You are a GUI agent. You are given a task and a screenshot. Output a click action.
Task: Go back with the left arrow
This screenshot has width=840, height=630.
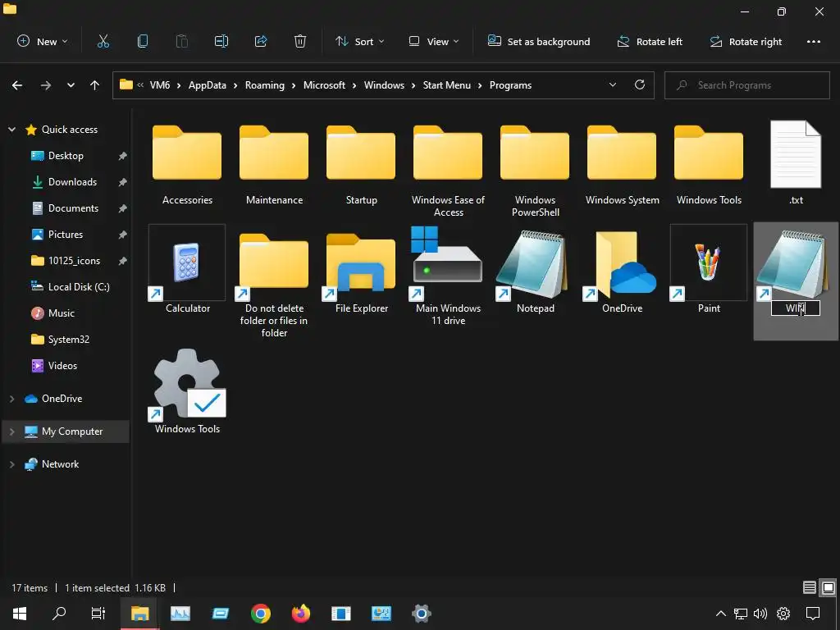pyautogui.click(x=17, y=85)
